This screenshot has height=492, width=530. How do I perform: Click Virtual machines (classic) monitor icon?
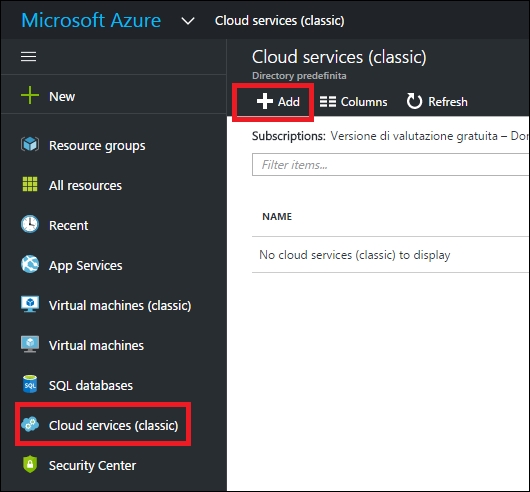(30, 304)
